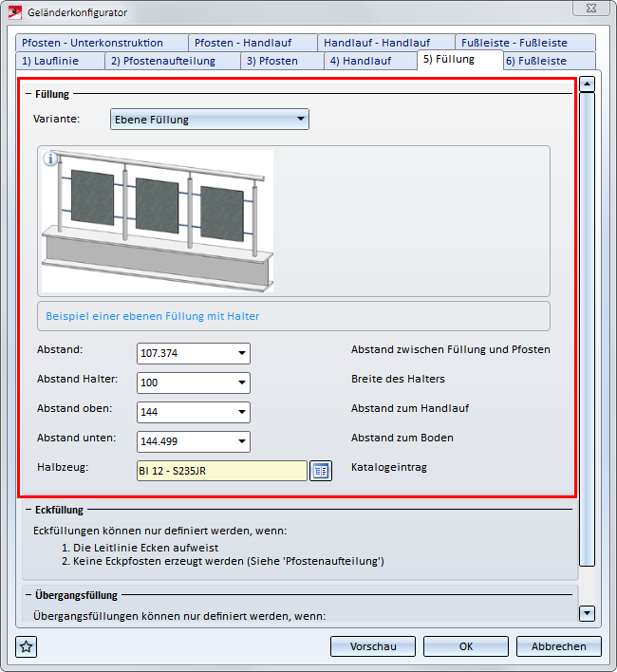Click the railing filling preview image
The image size is (617, 672).
pyautogui.click(x=158, y=221)
